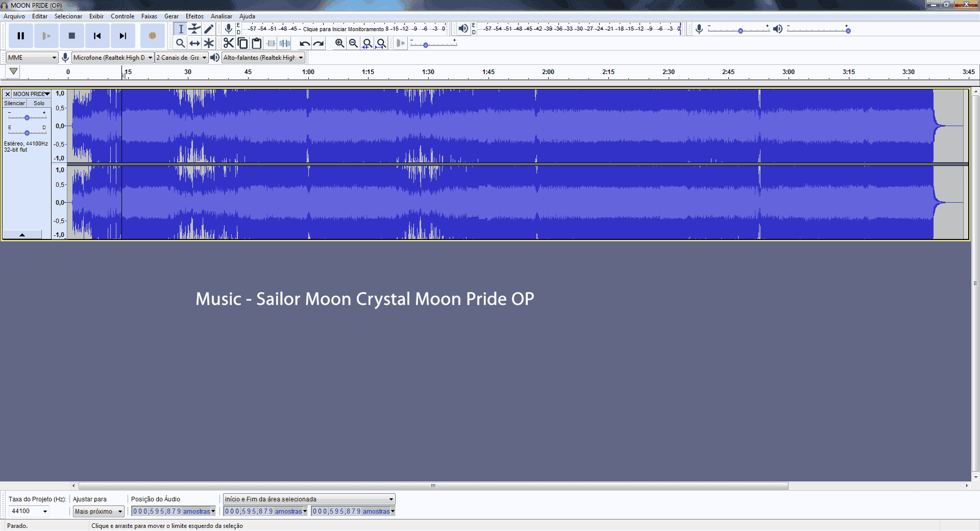The image size is (980, 531).
Task: Open the MOON PRIDE track name menu
Action: coord(31,94)
